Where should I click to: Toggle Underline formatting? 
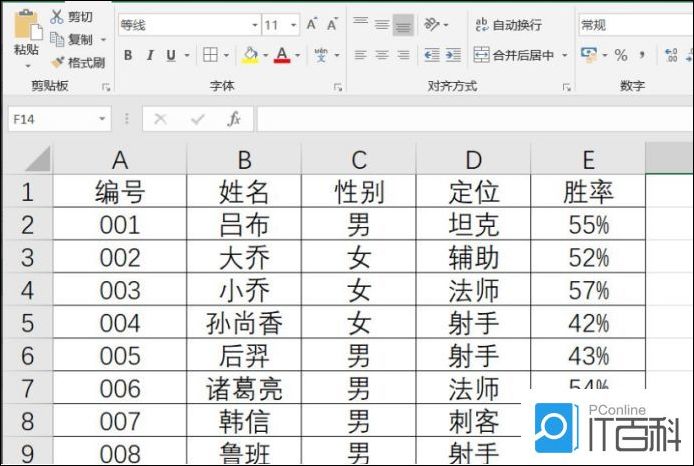coord(171,56)
